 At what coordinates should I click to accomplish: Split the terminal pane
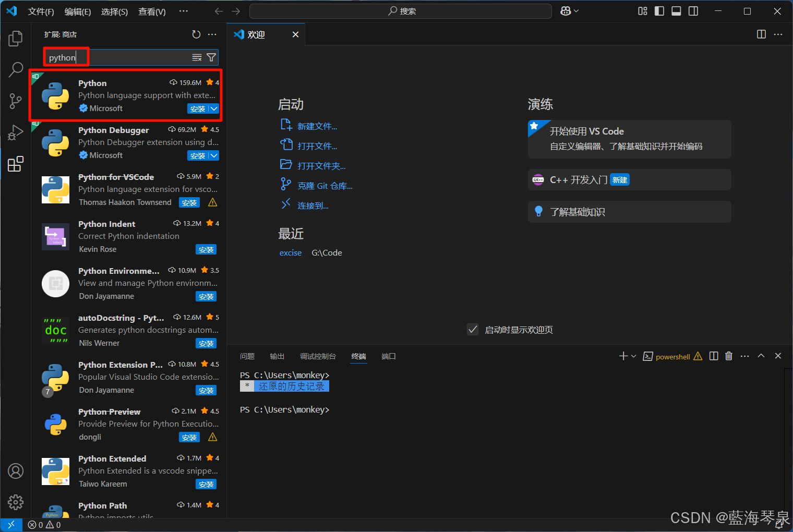pos(714,356)
